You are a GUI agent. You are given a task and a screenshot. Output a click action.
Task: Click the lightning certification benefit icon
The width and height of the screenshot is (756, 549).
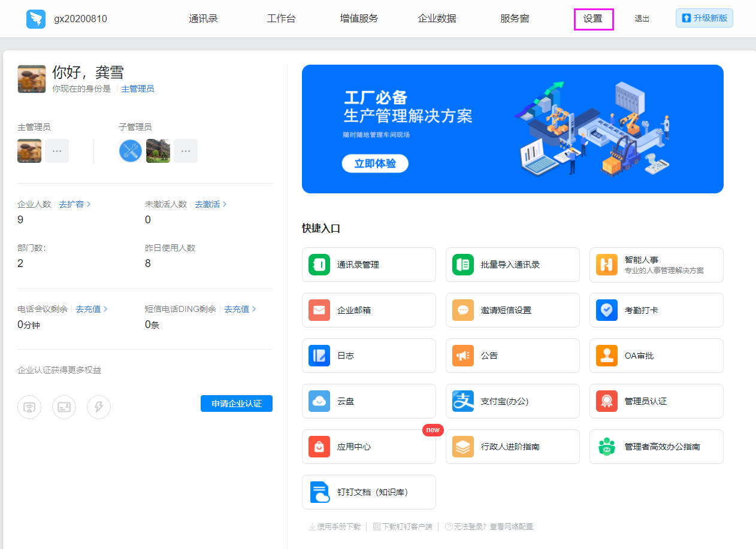[99, 407]
